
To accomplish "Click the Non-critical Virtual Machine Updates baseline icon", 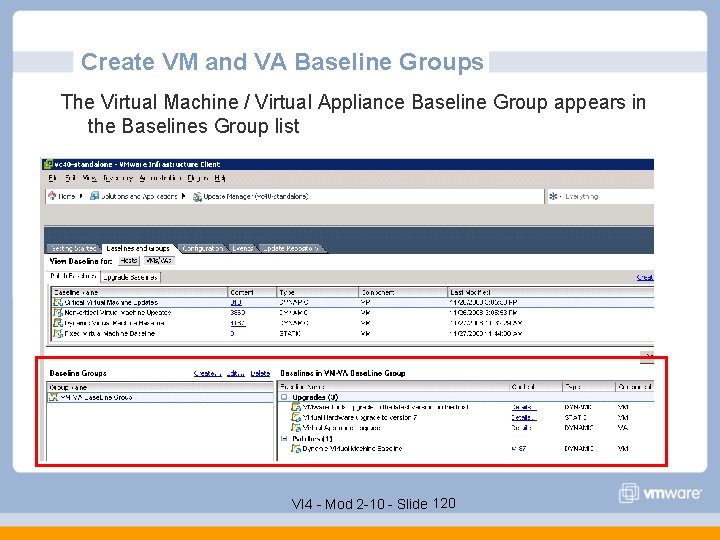I will coord(58,312).
